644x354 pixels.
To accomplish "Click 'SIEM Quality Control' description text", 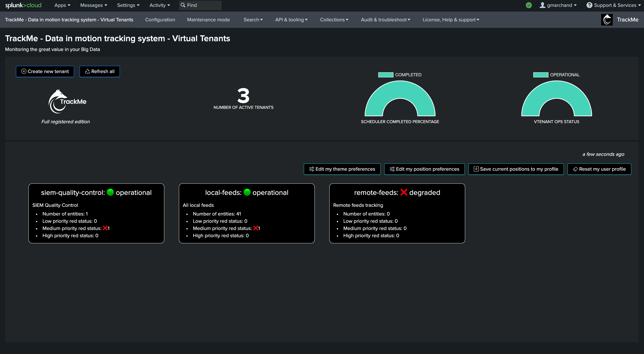I will point(55,205).
